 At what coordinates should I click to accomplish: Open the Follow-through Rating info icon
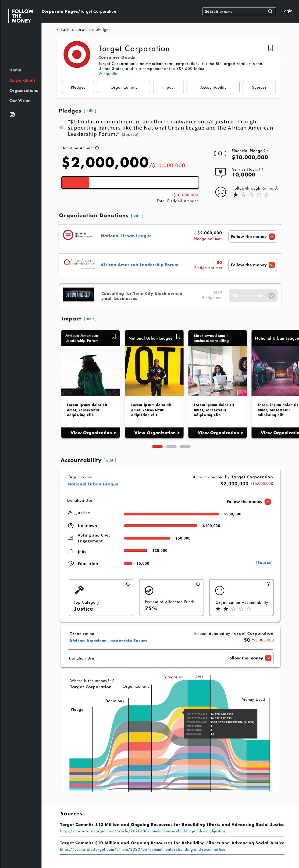[x=276, y=188]
